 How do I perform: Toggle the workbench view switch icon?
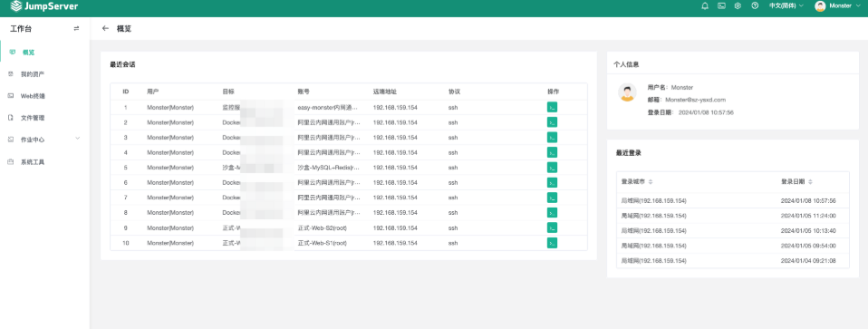coord(76,29)
